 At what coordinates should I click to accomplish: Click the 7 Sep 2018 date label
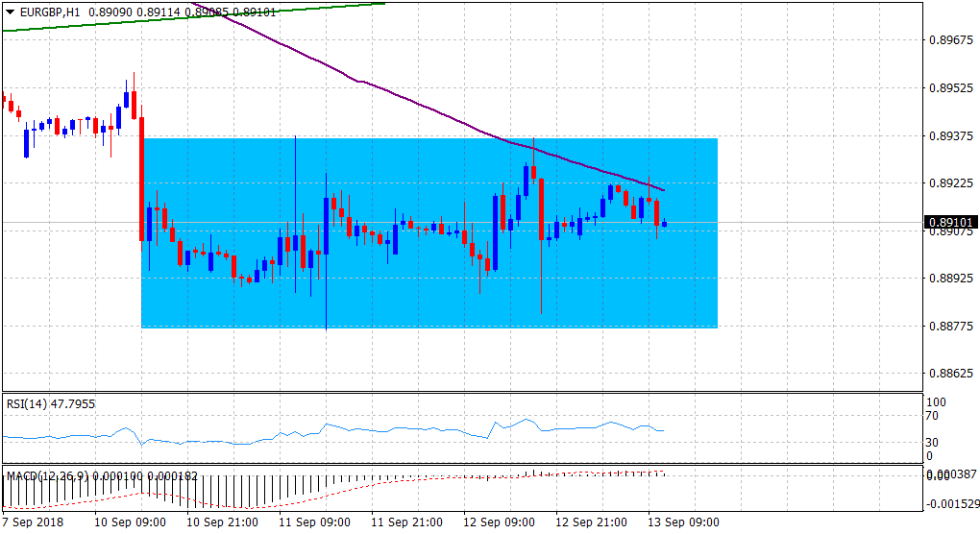[34, 522]
